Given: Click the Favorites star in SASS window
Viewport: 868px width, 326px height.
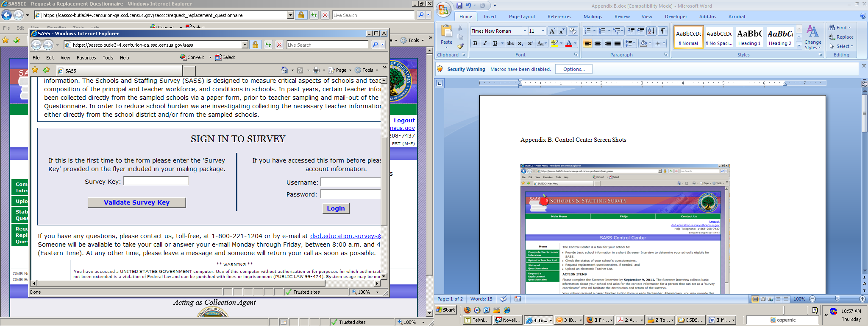Looking at the screenshot, I should pyautogui.click(x=35, y=70).
